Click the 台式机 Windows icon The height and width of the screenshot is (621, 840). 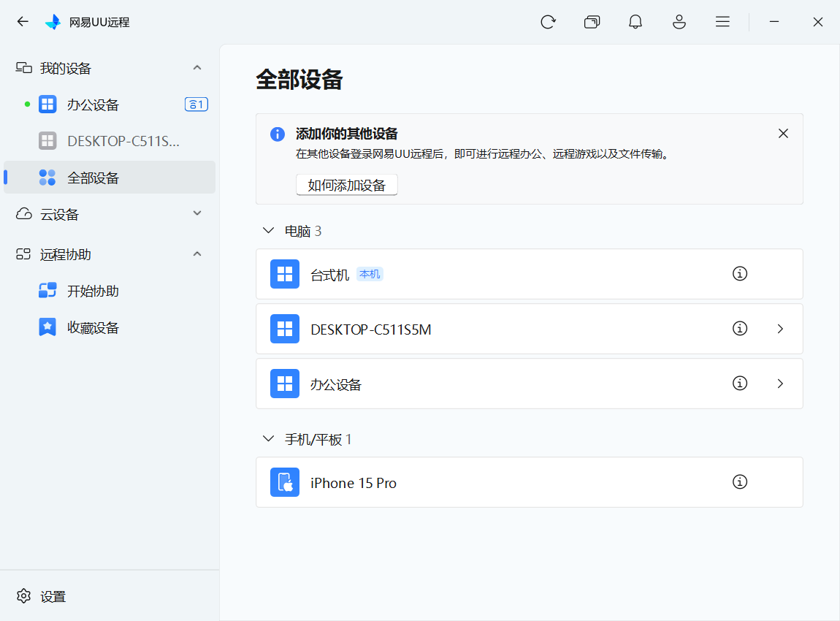285,274
